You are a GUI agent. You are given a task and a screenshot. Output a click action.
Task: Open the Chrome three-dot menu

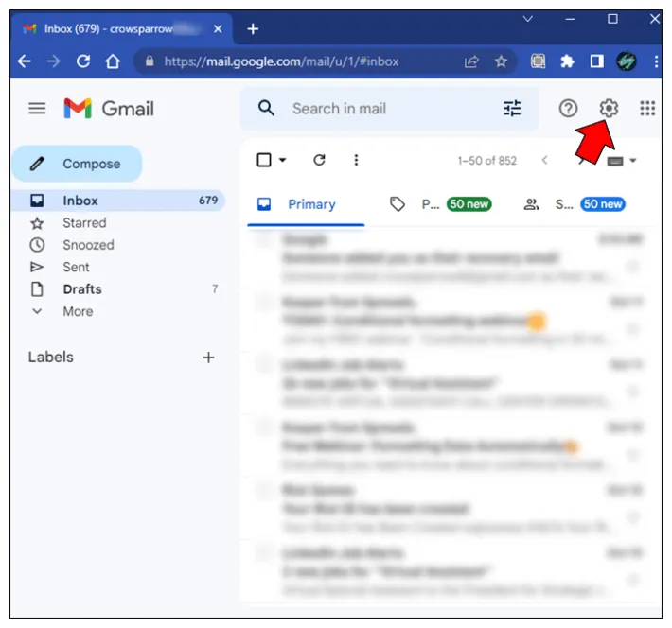pyautogui.click(x=656, y=61)
